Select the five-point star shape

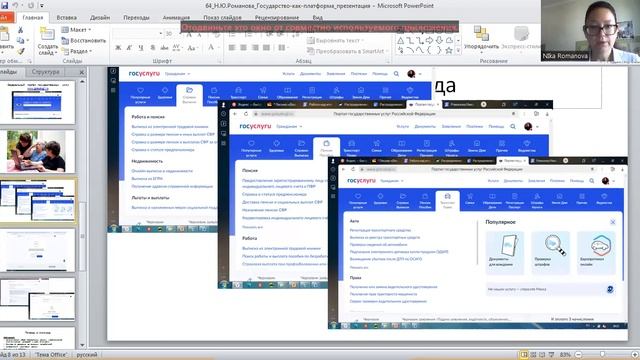[449, 50]
